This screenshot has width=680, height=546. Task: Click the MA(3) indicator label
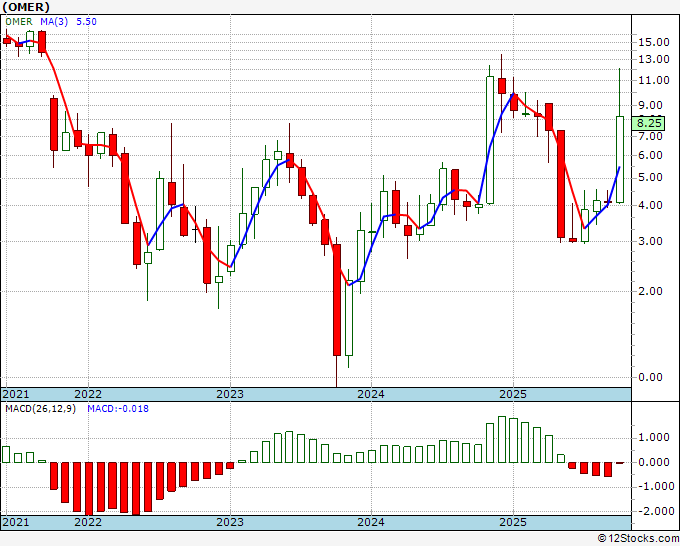pyautogui.click(x=54, y=22)
